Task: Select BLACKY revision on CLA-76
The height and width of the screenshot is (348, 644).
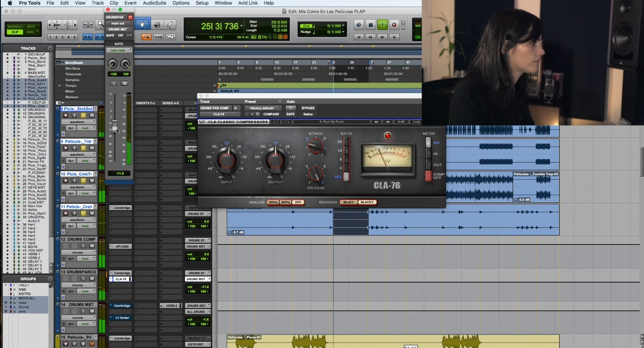Action: [x=367, y=202]
